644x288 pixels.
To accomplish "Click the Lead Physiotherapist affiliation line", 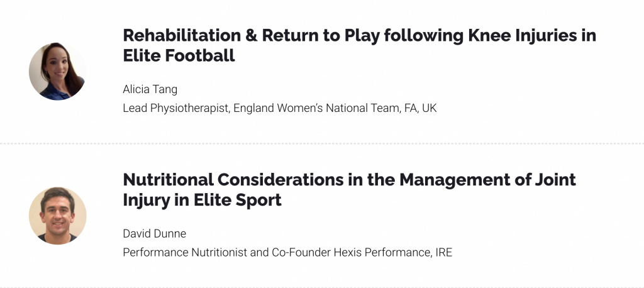I will (x=280, y=108).
